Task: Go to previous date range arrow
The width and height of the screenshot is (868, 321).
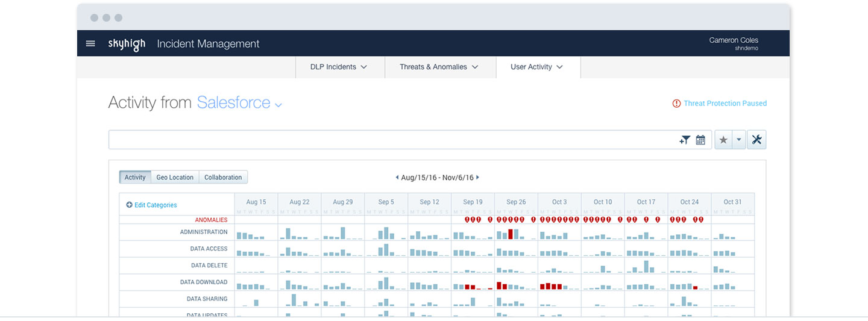Action: (x=397, y=178)
